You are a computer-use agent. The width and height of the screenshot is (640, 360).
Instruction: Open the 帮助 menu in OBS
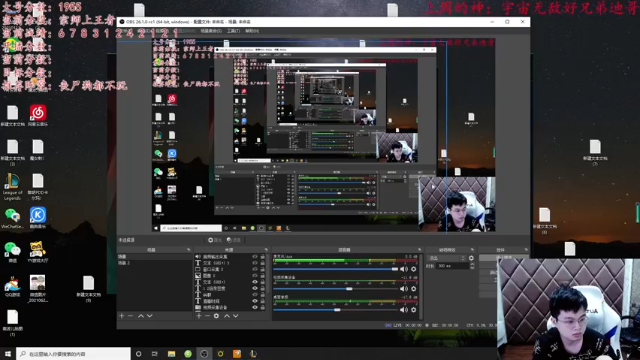(252, 31)
